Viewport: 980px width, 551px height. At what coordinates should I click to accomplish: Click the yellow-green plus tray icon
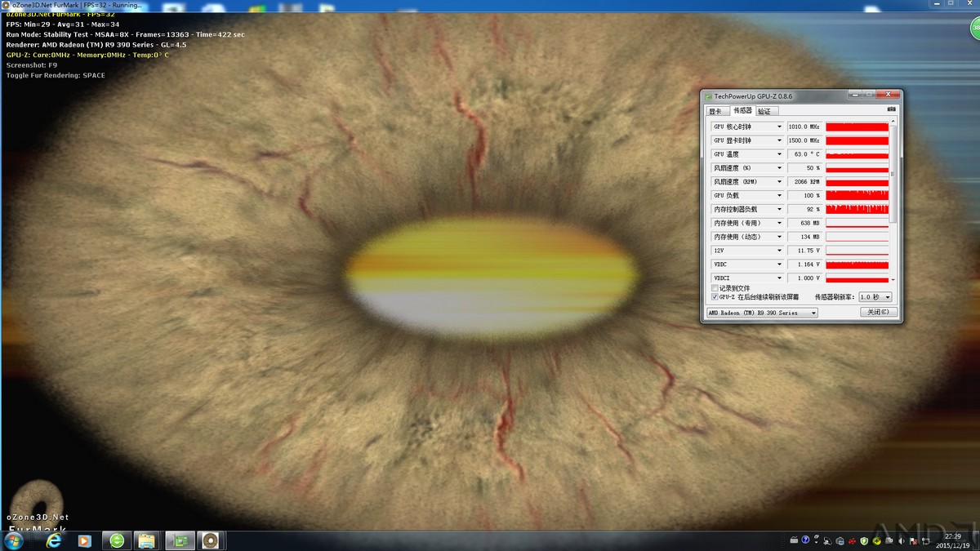coord(876,541)
